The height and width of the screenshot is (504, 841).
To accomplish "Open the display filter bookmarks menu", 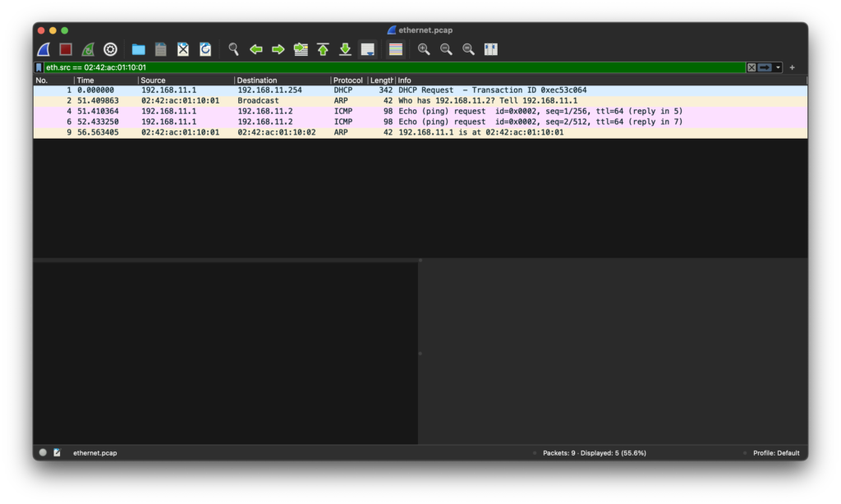I will click(x=39, y=67).
